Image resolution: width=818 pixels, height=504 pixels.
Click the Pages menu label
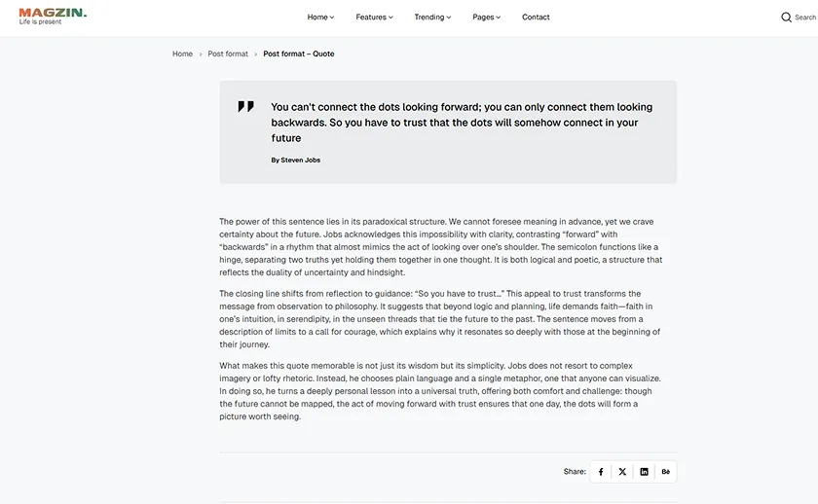pos(483,18)
